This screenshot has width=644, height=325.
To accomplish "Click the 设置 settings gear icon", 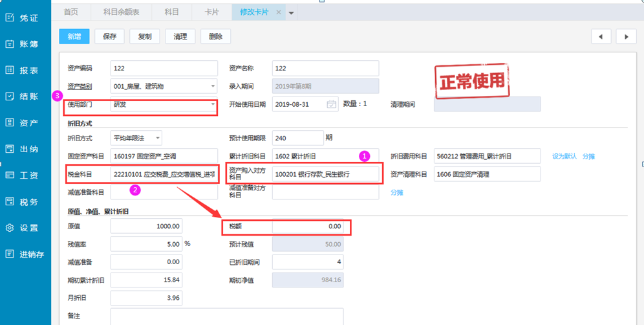I will [10, 228].
